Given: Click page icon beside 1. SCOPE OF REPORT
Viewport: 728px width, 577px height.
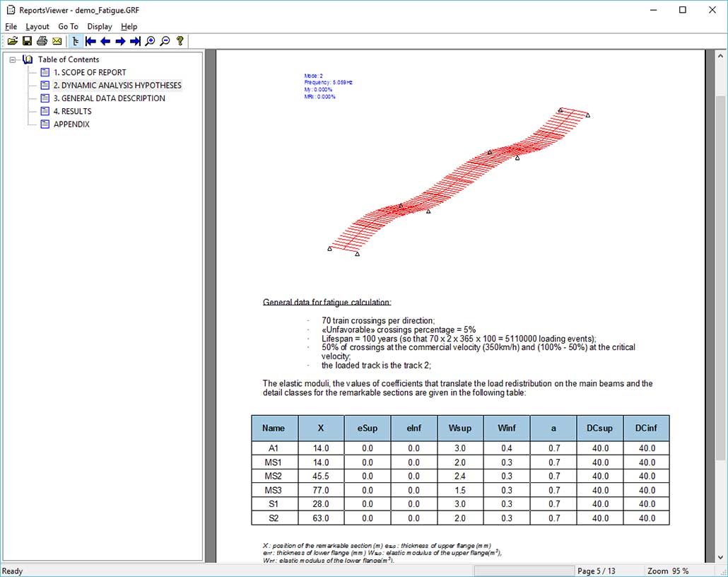Looking at the screenshot, I should click(x=45, y=72).
